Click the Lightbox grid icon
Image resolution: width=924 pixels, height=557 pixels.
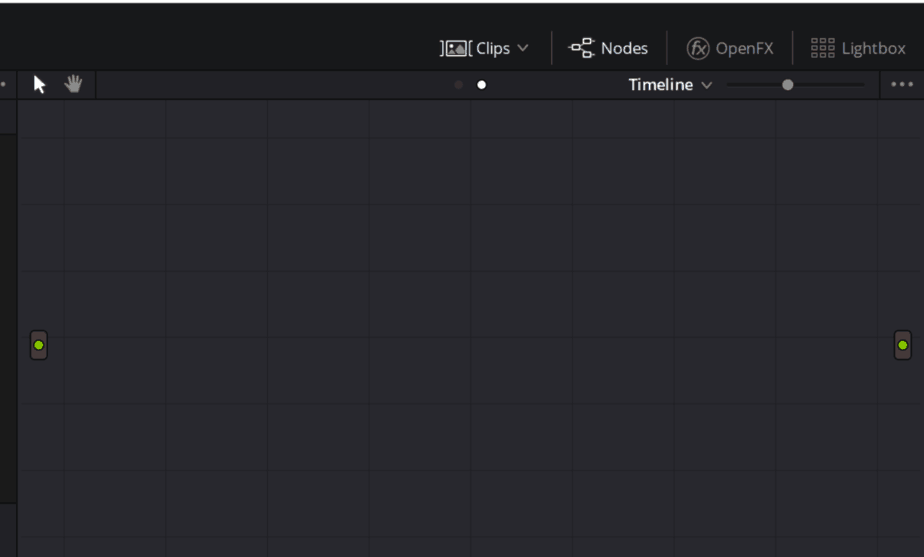click(x=823, y=48)
